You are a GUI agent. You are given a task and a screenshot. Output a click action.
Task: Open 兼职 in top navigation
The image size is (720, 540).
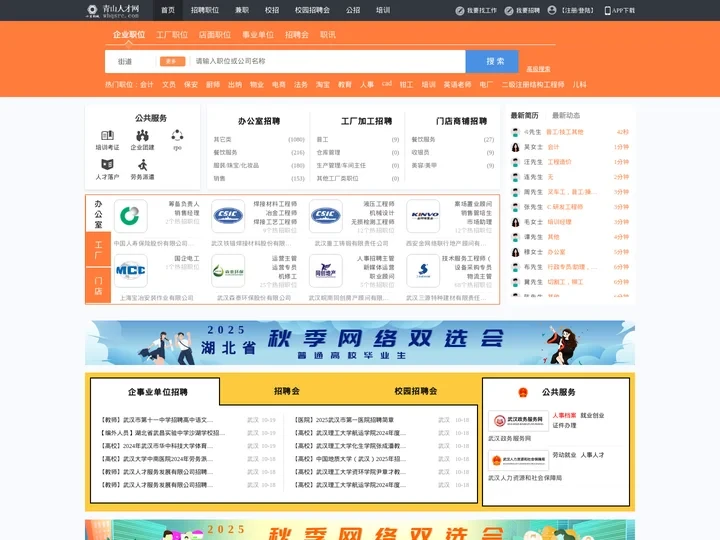click(242, 10)
